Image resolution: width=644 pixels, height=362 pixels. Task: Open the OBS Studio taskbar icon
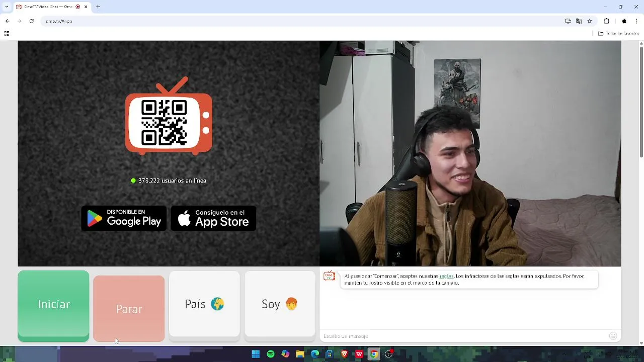click(389, 354)
